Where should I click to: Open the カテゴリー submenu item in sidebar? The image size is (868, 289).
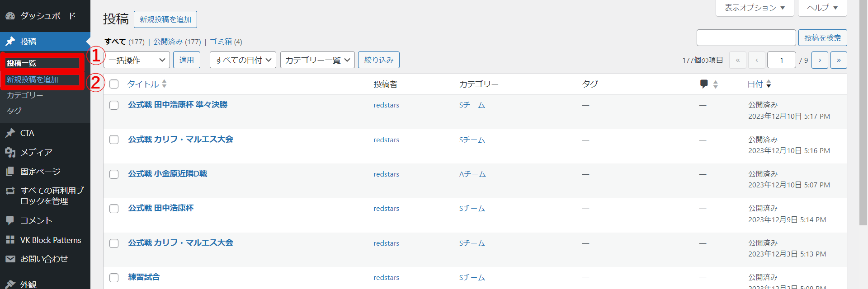pyautogui.click(x=25, y=95)
